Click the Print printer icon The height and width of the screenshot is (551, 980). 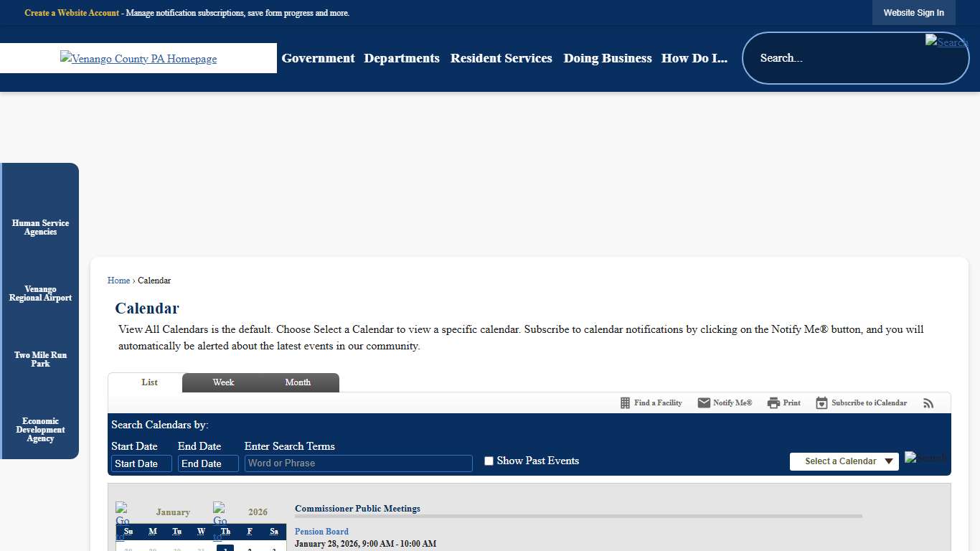coord(773,403)
